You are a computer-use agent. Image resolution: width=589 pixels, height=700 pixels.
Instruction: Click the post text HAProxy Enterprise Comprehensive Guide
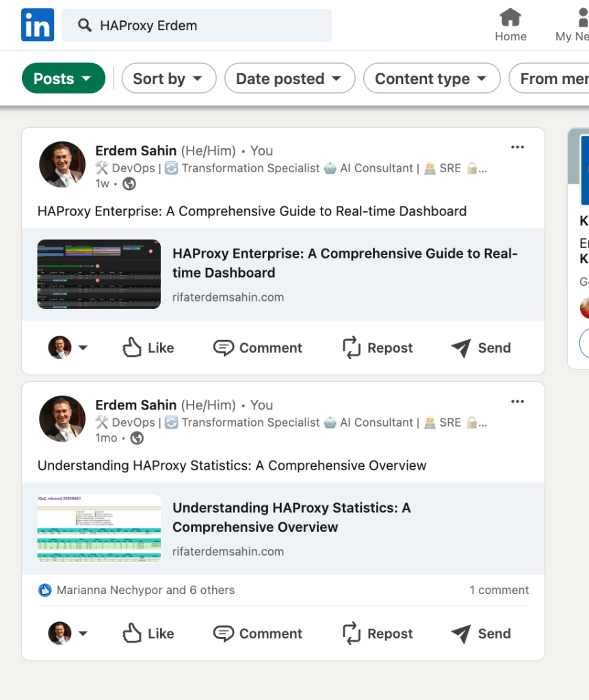tap(252, 211)
